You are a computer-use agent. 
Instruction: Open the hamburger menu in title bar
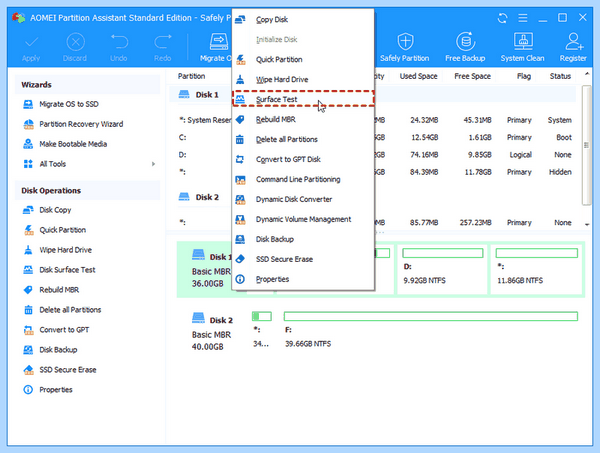(523, 18)
